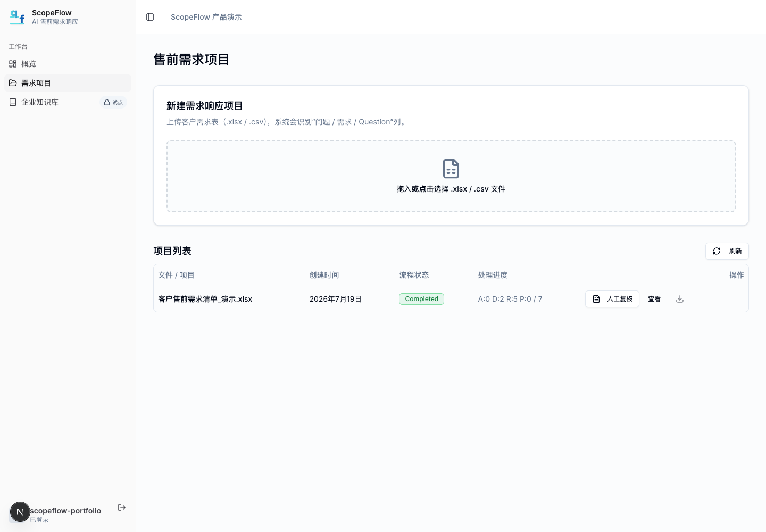Click the 流程状态 column header
The width and height of the screenshot is (766, 532).
click(x=414, y=275)
